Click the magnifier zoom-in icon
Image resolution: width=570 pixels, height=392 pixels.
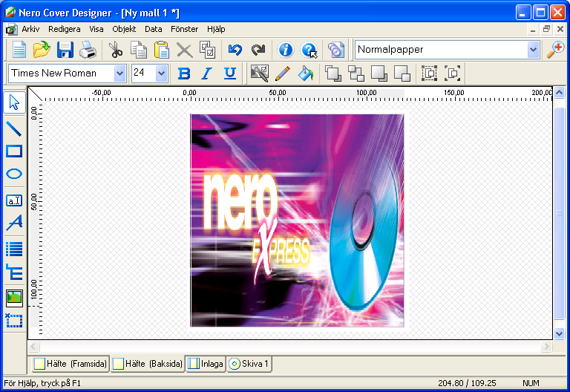[555, 50]
